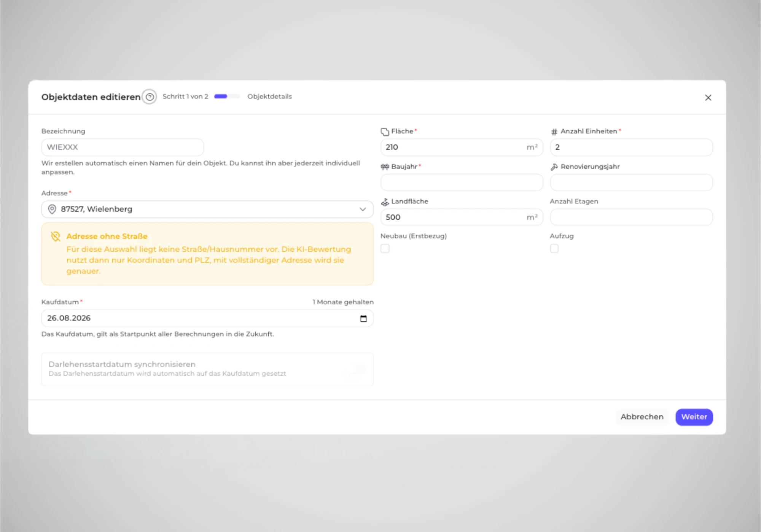761x532 pixels.
Task: Click the crossed-out pin warning icon
Action: [56, 237]
